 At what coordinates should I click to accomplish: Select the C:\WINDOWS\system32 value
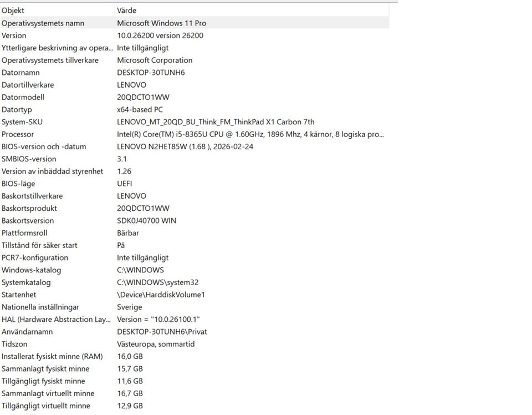(158, 282)
